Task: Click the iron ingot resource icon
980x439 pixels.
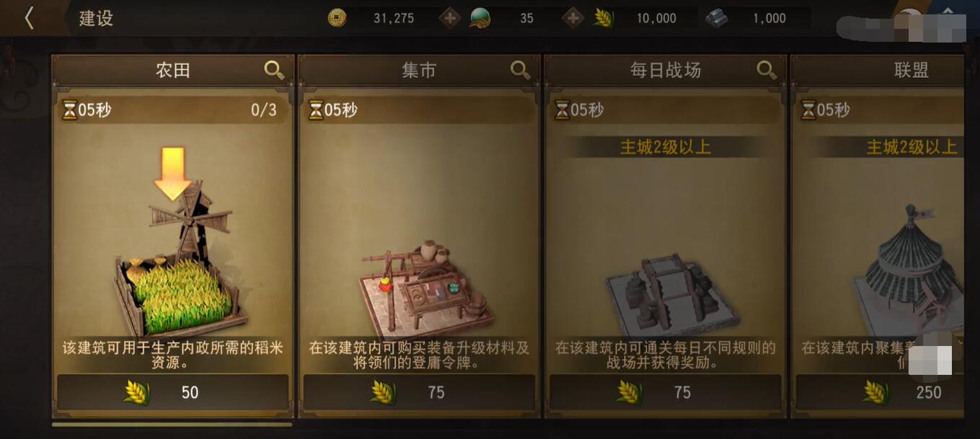Action: (717, 18)
